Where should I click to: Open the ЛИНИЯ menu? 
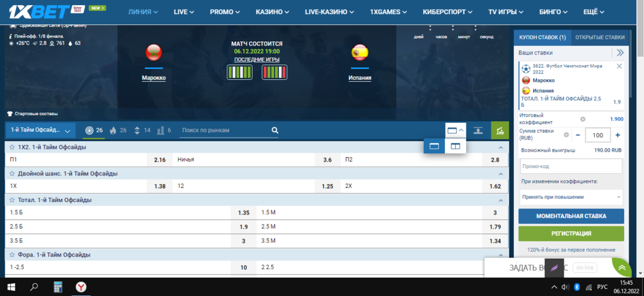click(x=144, y=12)
